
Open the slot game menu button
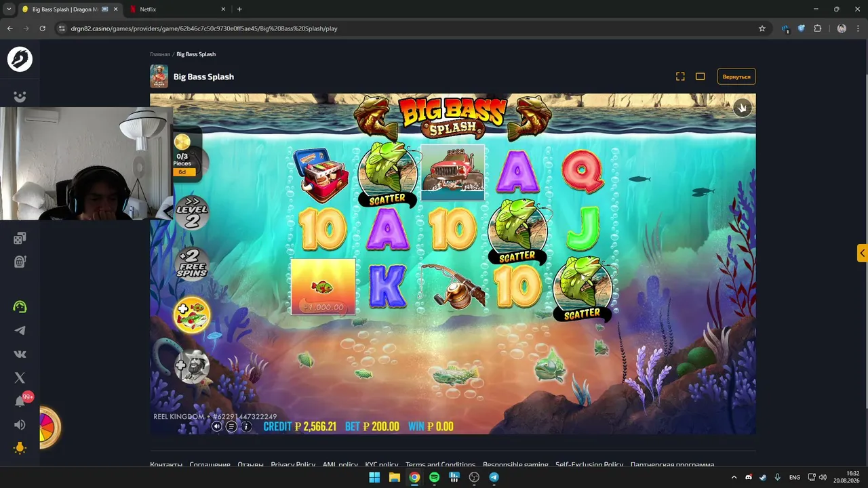(x=231, y=426)
